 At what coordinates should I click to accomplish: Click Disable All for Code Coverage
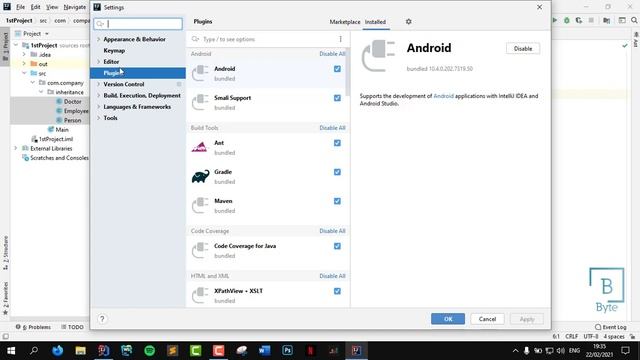332,231
